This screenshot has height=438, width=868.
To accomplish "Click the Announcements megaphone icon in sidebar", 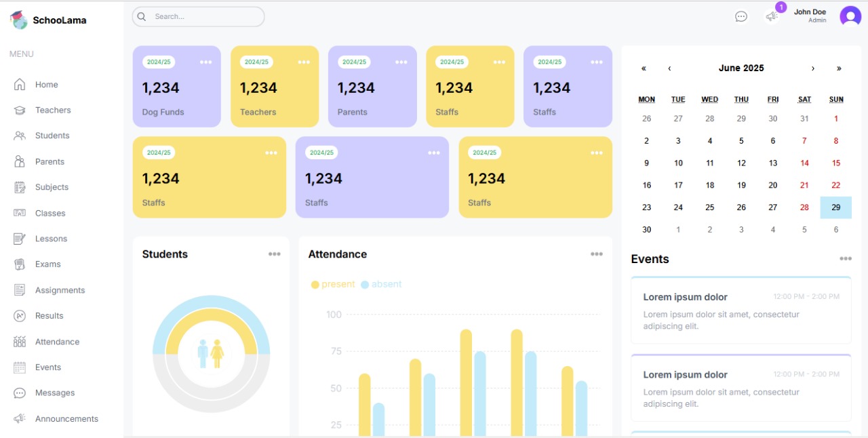I will [20, 419].
